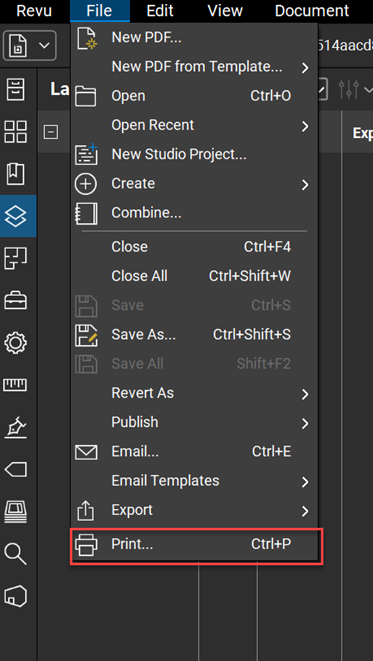Open the File Access panel icon
The width and height of the screenshot is (373, 661).
click(x=16, y=90)
